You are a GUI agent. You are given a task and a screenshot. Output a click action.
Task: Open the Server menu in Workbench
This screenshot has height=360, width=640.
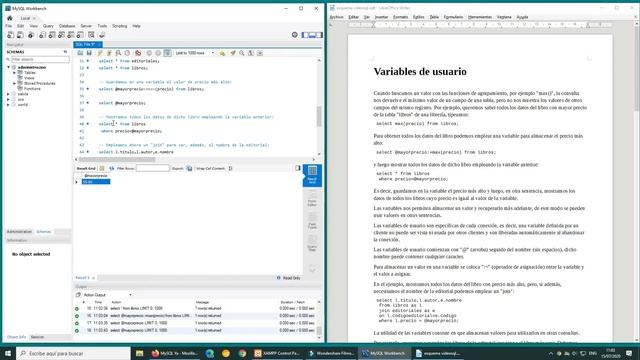tap(86, 26)
